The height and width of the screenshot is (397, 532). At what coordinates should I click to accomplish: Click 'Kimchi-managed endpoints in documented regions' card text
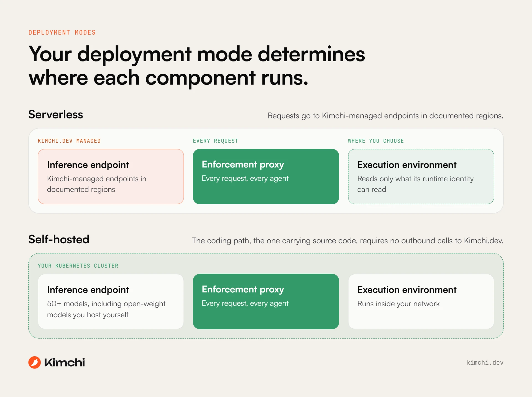coord(97,184)
